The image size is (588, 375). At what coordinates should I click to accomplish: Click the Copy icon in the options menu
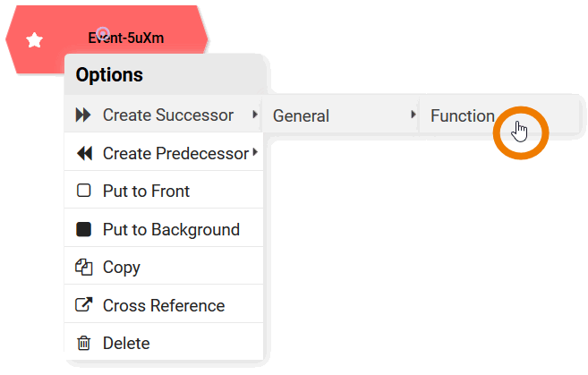tap(84, 267)
